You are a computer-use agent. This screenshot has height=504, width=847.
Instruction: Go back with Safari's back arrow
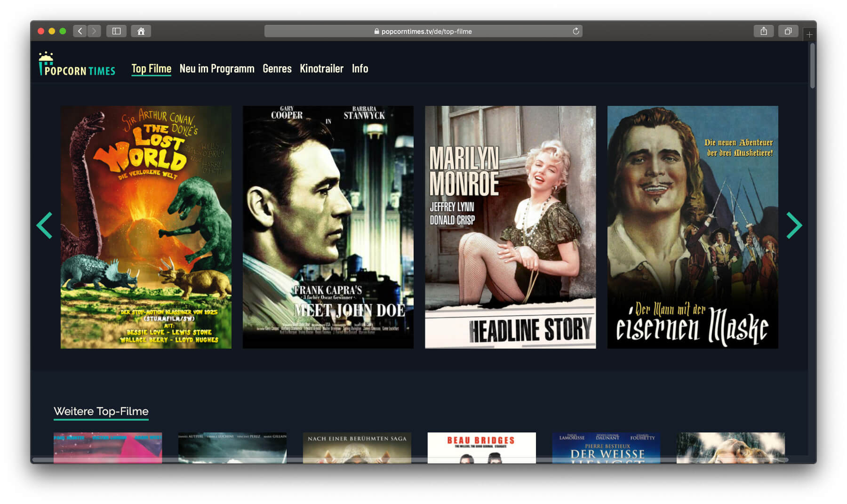coord(80,31)
